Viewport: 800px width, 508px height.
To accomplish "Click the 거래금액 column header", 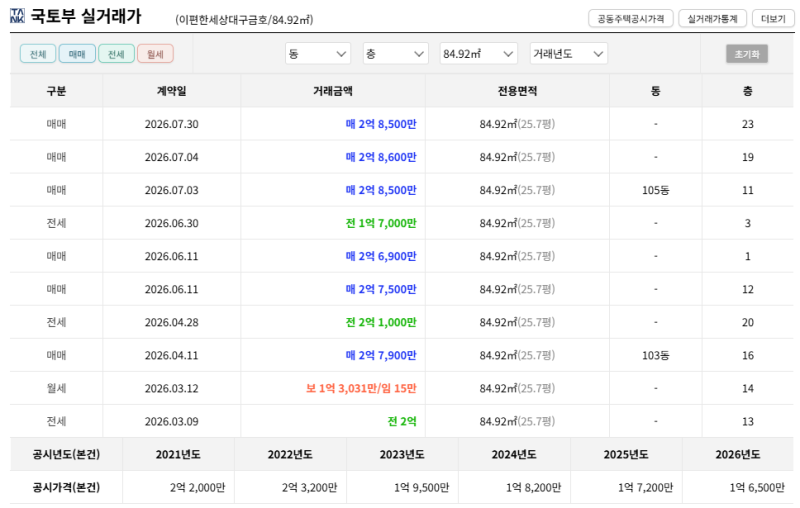I will [x=333, y=91].
